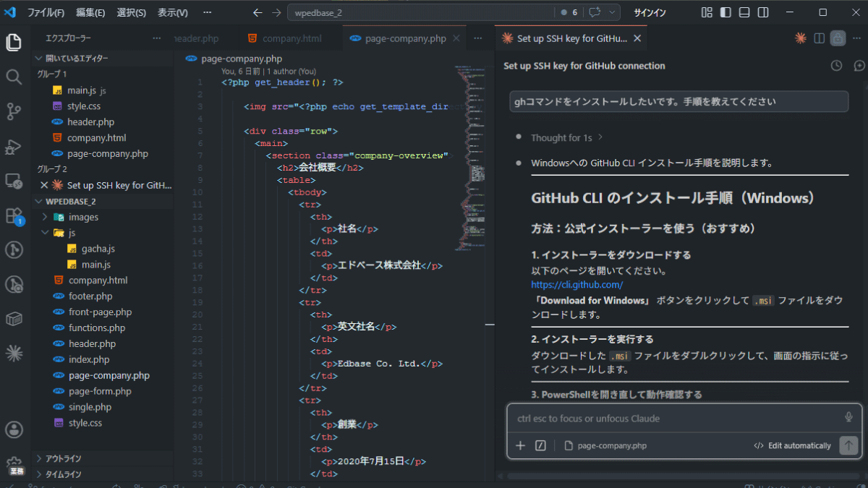The image size is (868, 488).
Task: Click the slash command icon in Claude input
Action: tap(540, 445)
